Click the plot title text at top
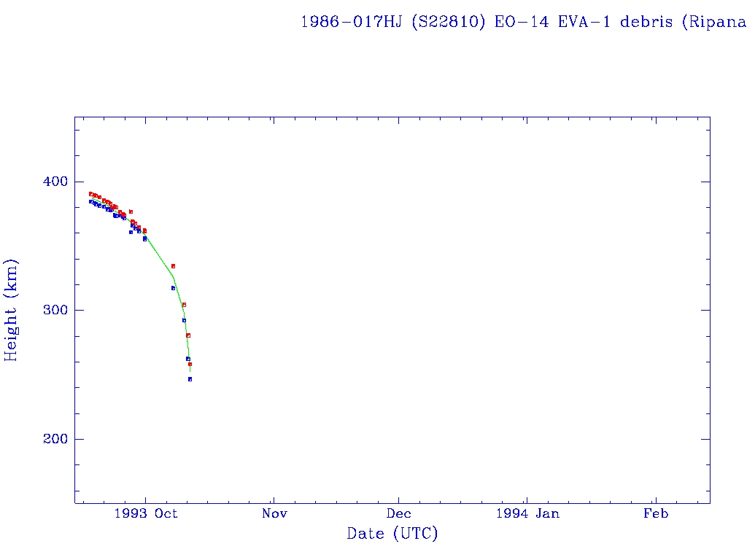 click(x=523, y=21)
